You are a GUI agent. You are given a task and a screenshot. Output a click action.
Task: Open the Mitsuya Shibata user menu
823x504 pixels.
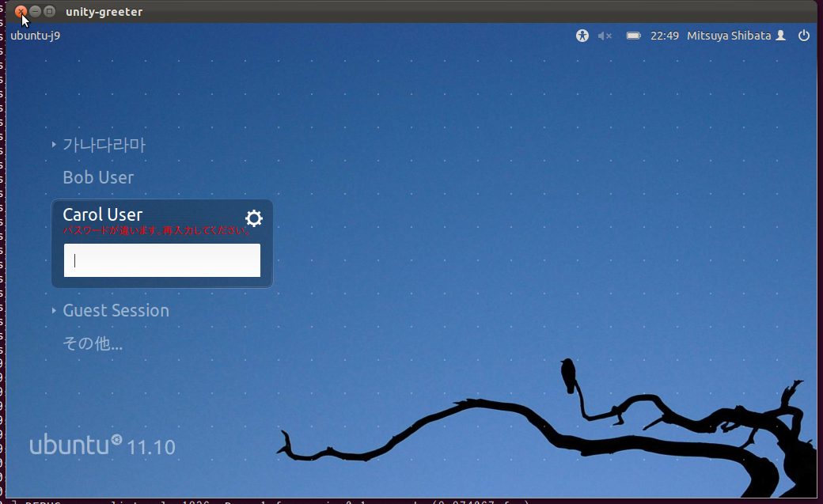[737, 36]
